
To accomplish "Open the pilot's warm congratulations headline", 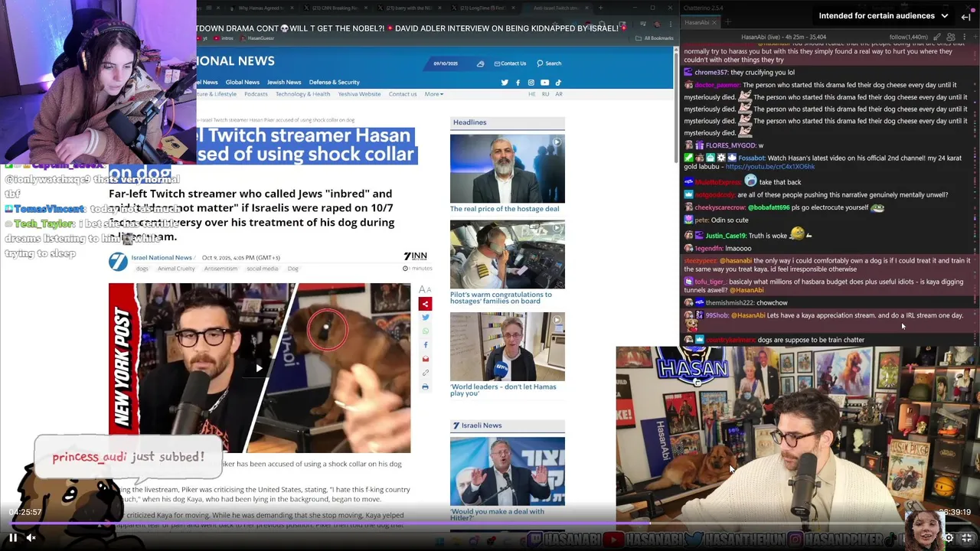I will click(501, 298).
